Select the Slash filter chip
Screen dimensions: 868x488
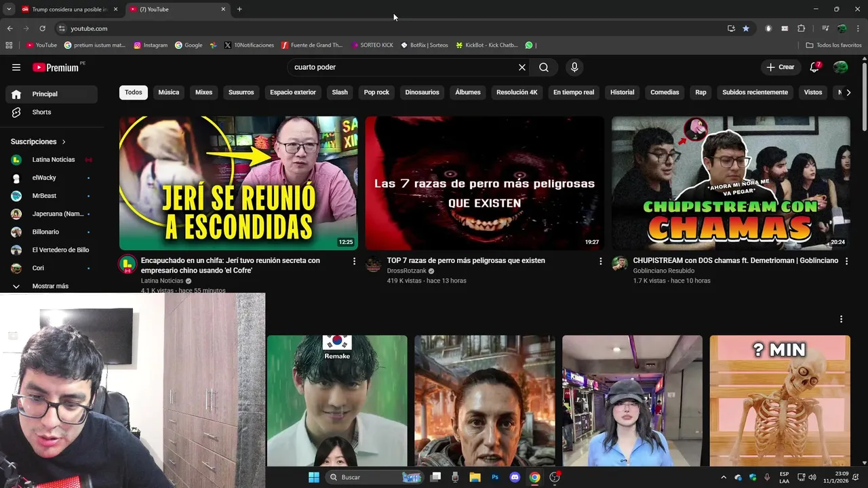(x=340, y=92)
